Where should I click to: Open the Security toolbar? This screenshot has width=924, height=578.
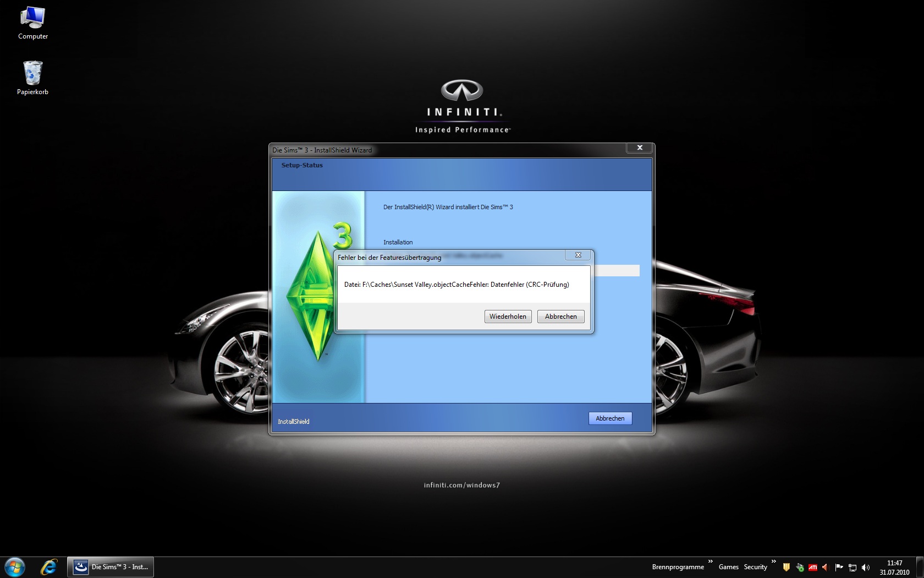pos(755,567)
